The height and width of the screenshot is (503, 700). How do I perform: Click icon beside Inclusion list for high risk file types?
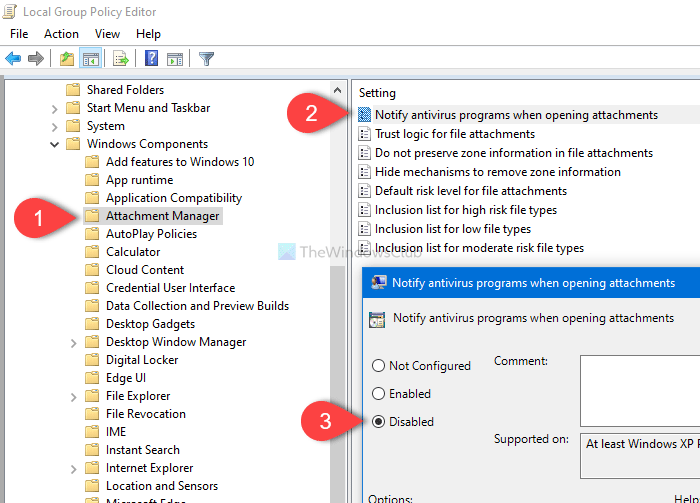pyautogui.click(x=364, y=209)
